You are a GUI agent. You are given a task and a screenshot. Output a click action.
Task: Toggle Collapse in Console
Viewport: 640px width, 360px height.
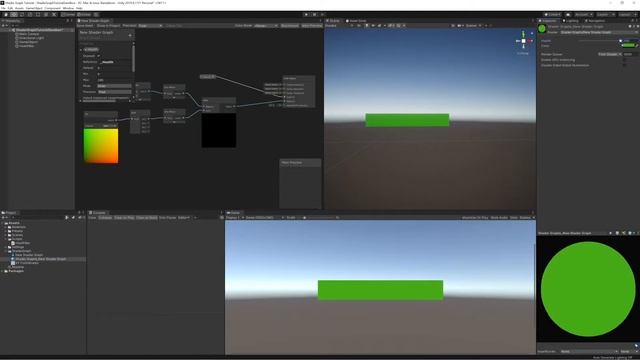point(105,218)
